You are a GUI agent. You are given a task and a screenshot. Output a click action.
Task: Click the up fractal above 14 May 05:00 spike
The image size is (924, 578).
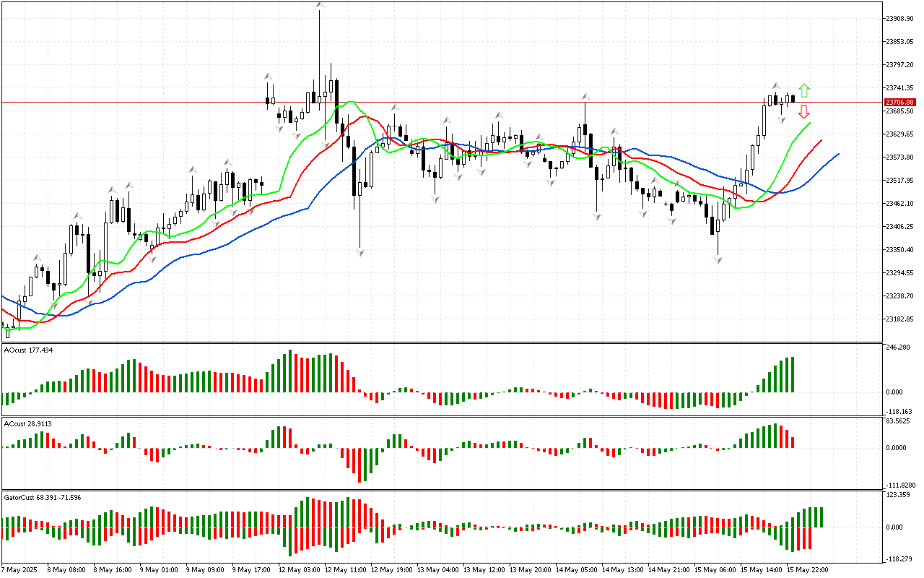click(585, 96)
